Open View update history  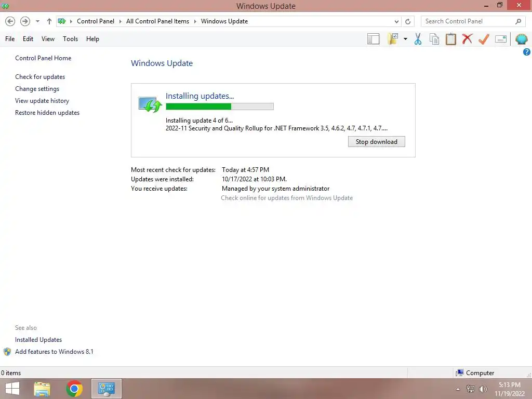[x=42, y=101]
